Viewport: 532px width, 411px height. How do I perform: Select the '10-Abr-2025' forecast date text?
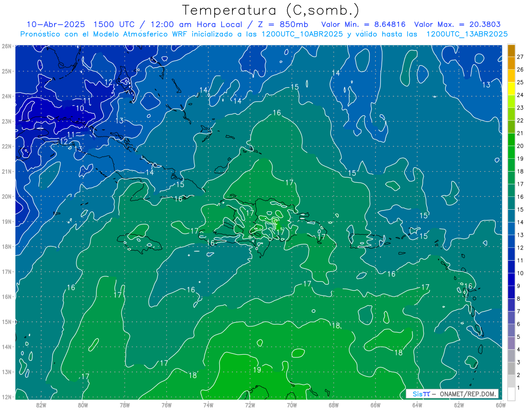[55, 24]
